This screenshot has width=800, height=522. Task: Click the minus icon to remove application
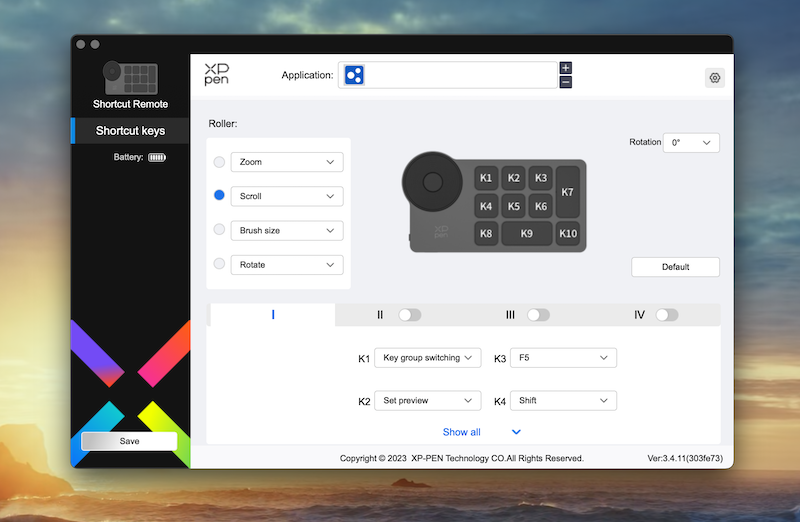[566, 82]
